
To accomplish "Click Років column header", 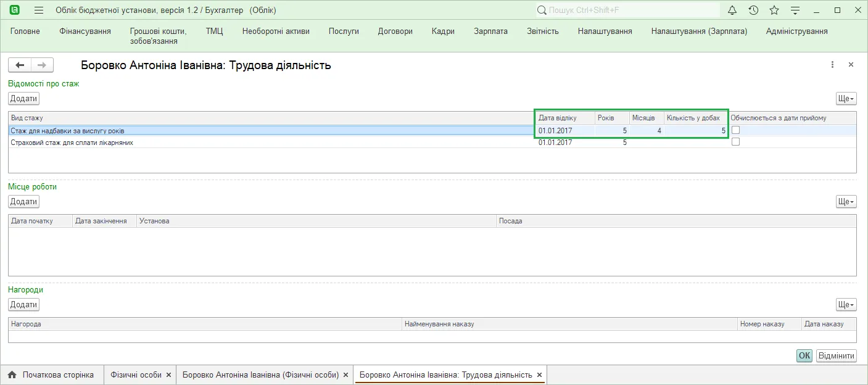I will [x=612, y=118].
